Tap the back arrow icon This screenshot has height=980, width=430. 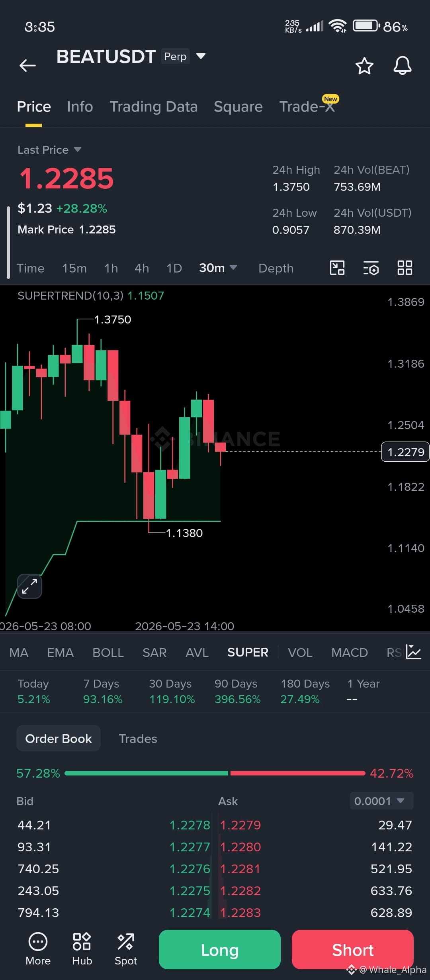coord(27,65)
